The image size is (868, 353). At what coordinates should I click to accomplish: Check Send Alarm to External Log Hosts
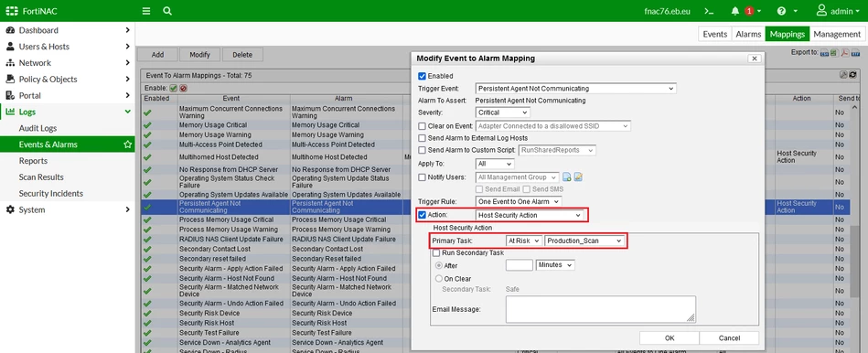(423, 138)
